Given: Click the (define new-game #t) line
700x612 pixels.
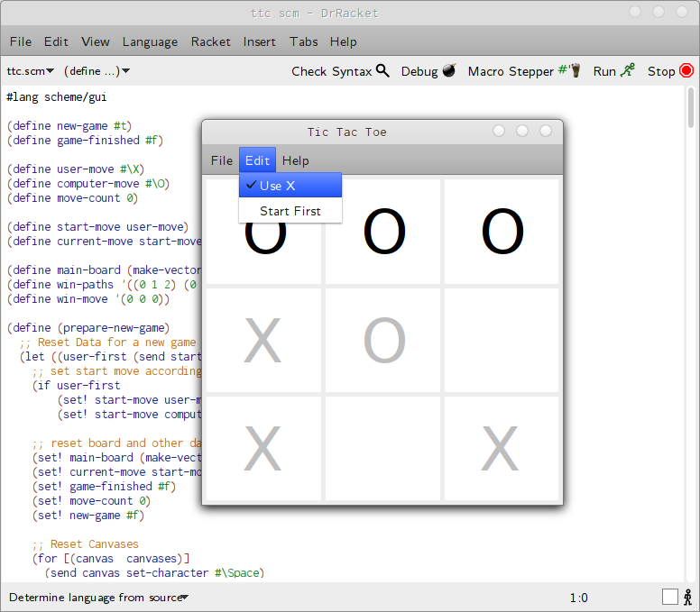Looking at the screenshot, I should [69, 126].
